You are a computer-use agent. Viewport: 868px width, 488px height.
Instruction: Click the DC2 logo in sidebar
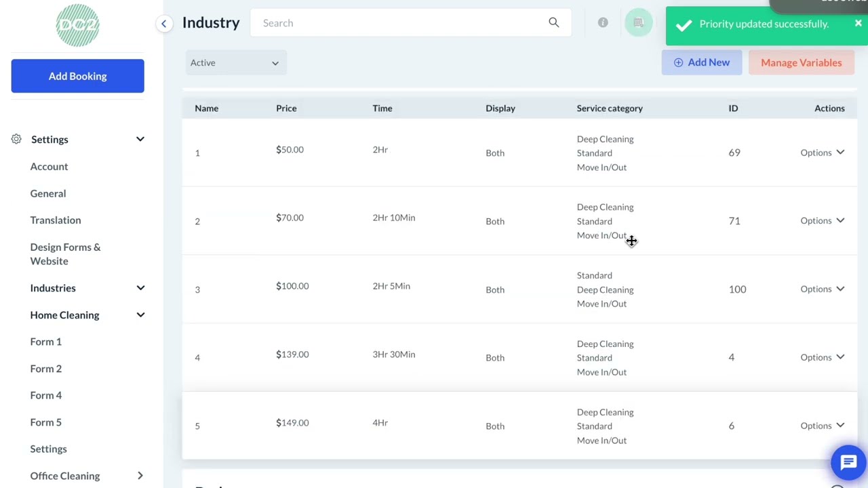point(77,26)
